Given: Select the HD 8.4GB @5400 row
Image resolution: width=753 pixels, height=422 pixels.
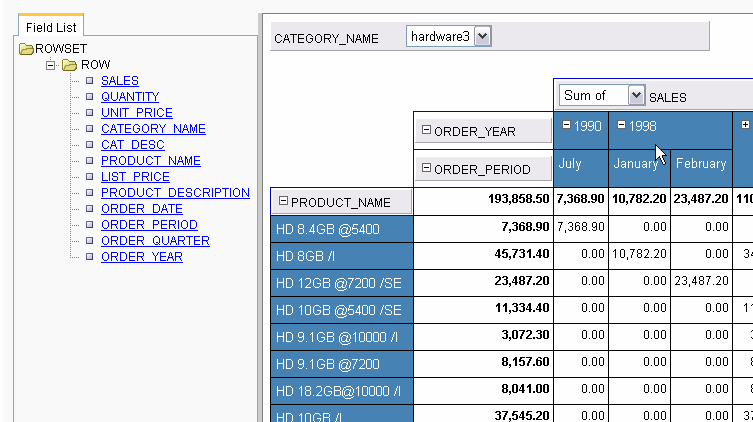Looking at the screenshot, I should coord(342,229).
